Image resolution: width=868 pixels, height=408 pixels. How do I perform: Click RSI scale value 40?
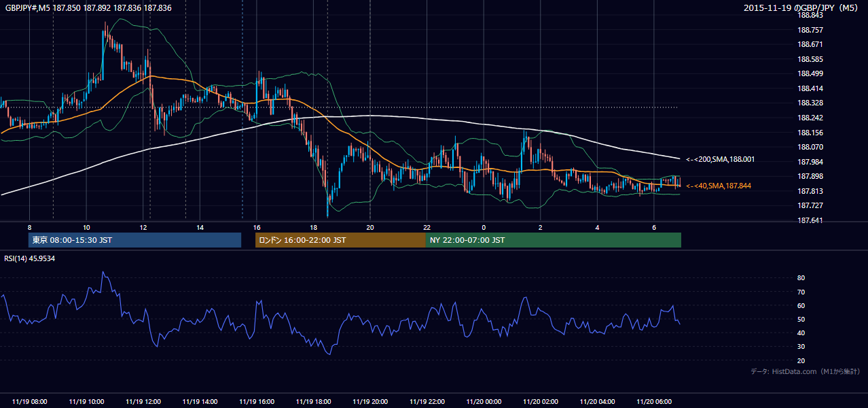tap(801, 333)
